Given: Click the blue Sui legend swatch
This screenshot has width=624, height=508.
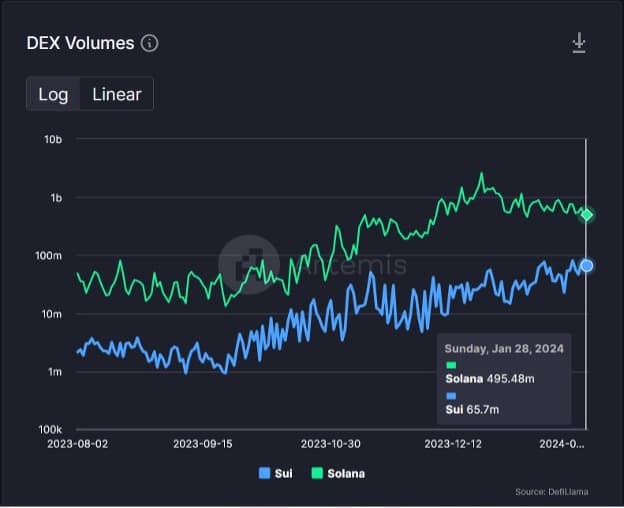Looking at the screenshot, I should click(264, 473).
